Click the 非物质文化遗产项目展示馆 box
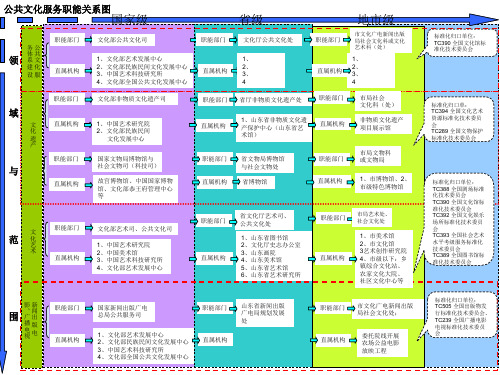 coord(383,124)
